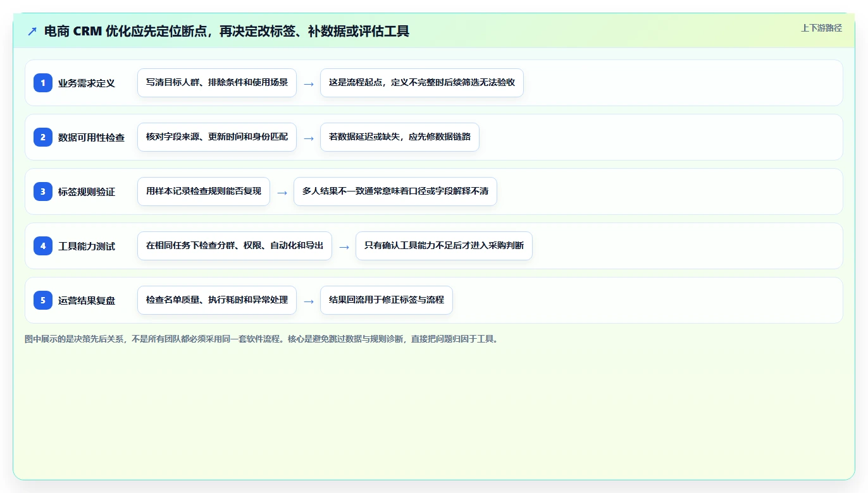Click the 业务需求定义 step label
Viewport: 868px width, 493px height.
pos(87,83)
